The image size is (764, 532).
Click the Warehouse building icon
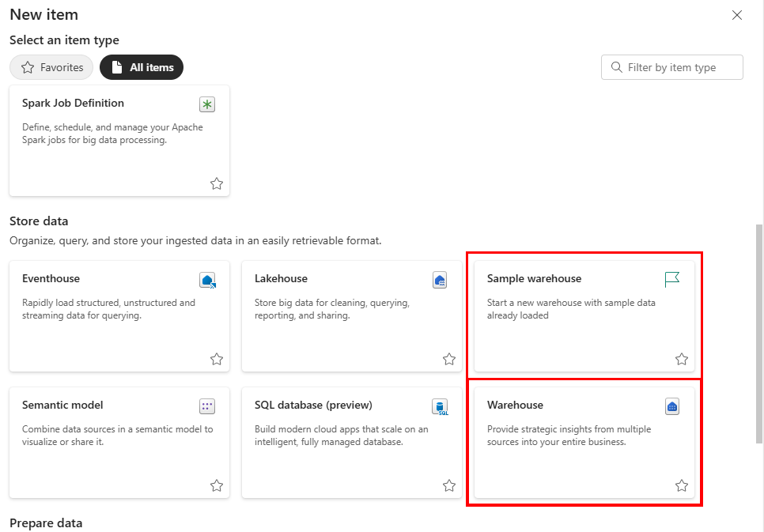coord(672,406)
